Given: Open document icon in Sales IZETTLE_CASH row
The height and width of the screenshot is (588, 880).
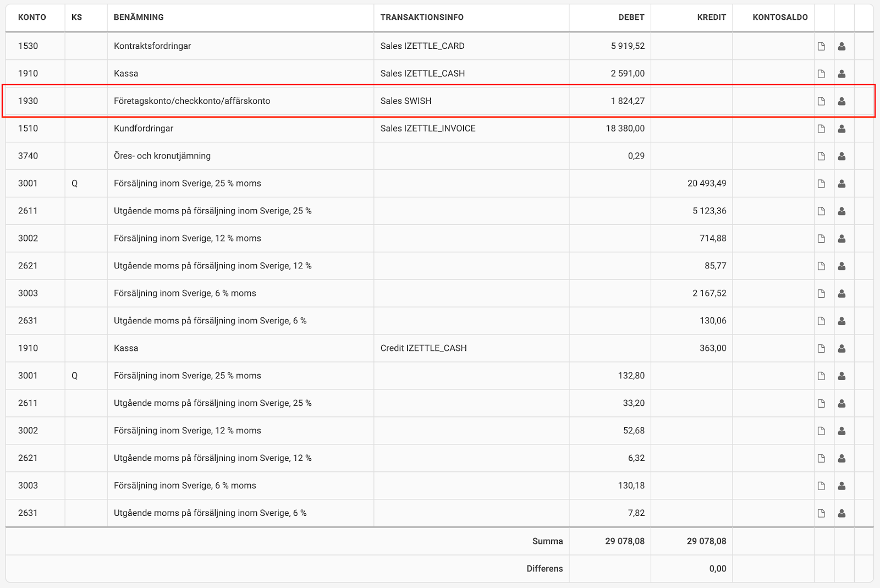Looking at the screenshot, I should pos(821,74).
